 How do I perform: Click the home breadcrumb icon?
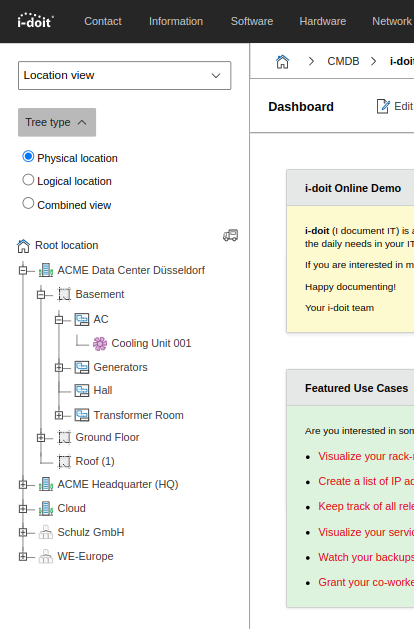coord(282,62)
